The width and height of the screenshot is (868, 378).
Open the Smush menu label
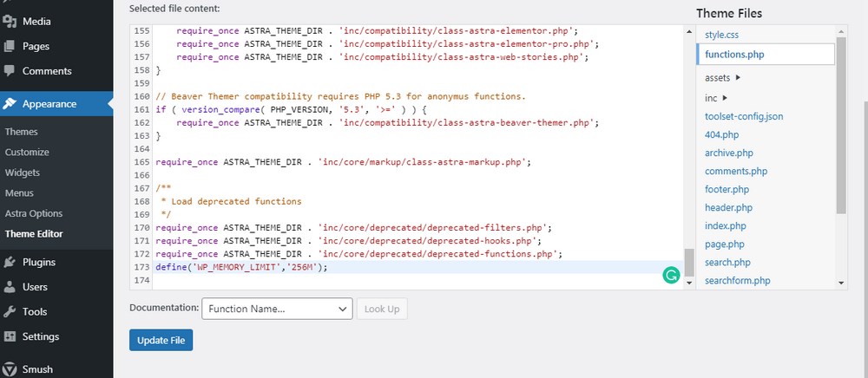(37, 369)
